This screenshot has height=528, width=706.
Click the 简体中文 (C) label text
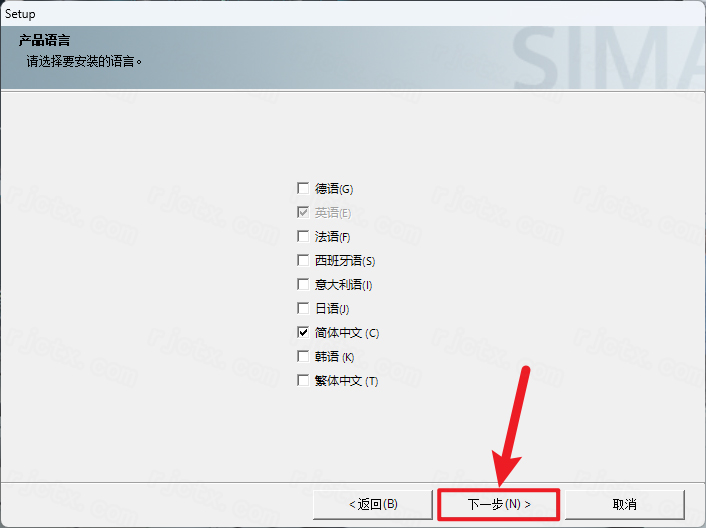point(347,332)
